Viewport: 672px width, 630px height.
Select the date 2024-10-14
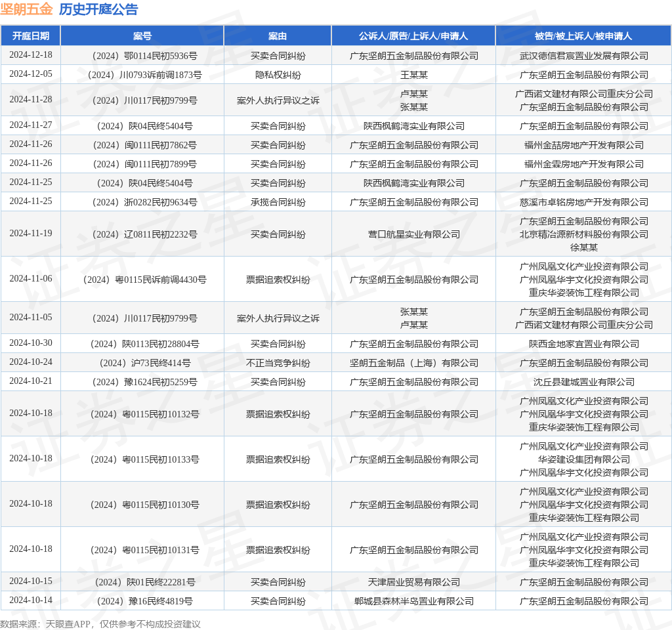coord(31,600)
